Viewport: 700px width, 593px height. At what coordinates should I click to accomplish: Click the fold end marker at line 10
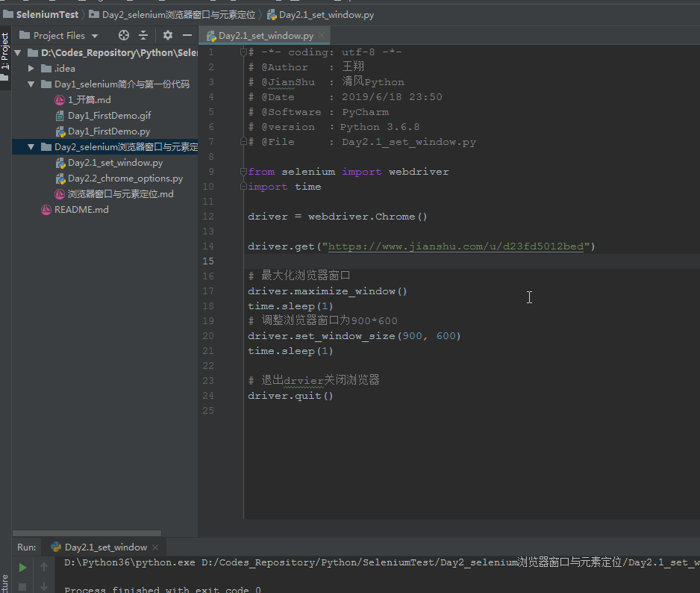click(243, 187)
